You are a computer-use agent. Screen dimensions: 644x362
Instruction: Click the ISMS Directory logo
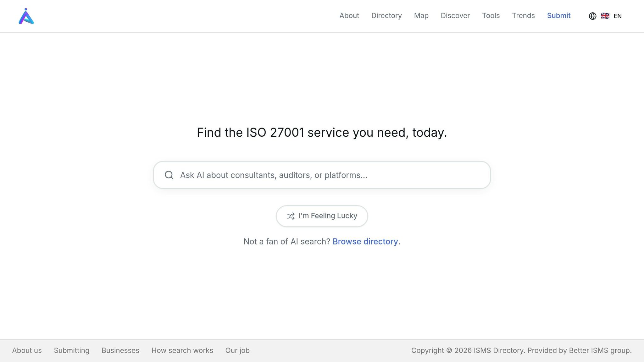click(27, 16)
